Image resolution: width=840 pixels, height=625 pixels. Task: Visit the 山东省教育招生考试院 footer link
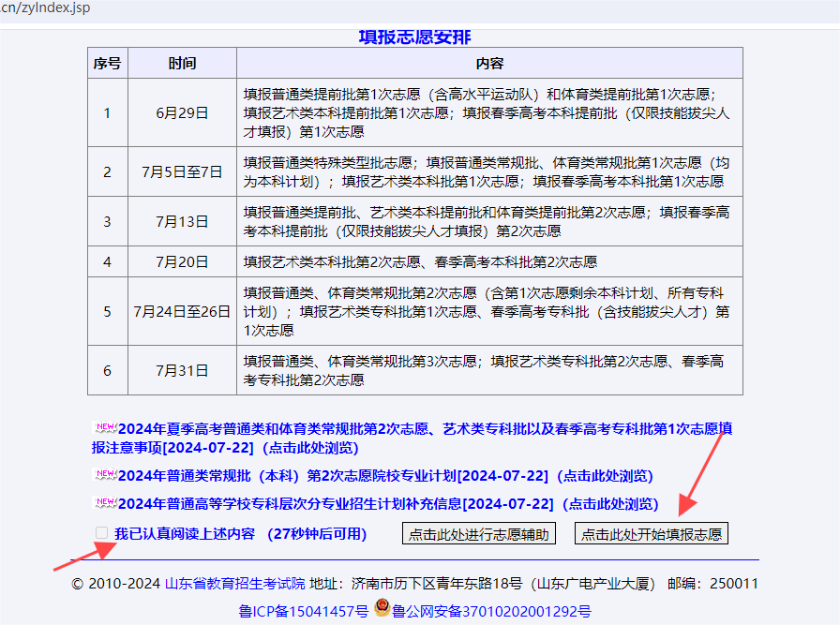coord(235,584)
